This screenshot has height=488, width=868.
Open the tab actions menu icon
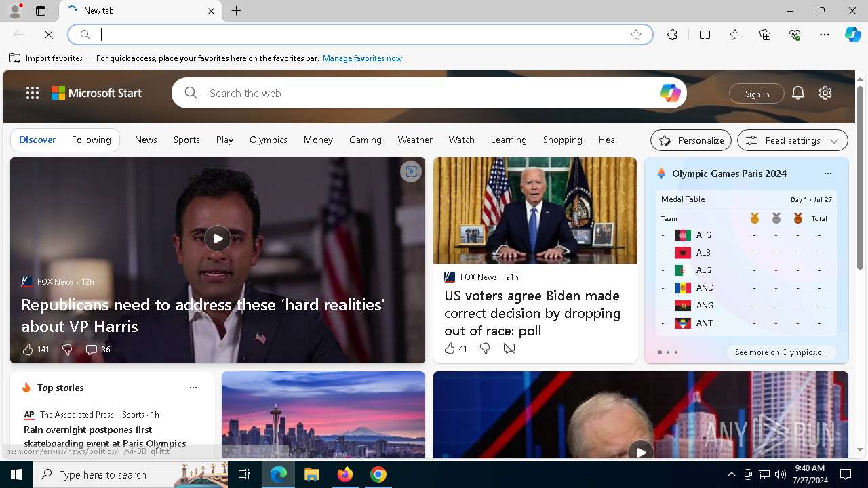coord(41,11)
